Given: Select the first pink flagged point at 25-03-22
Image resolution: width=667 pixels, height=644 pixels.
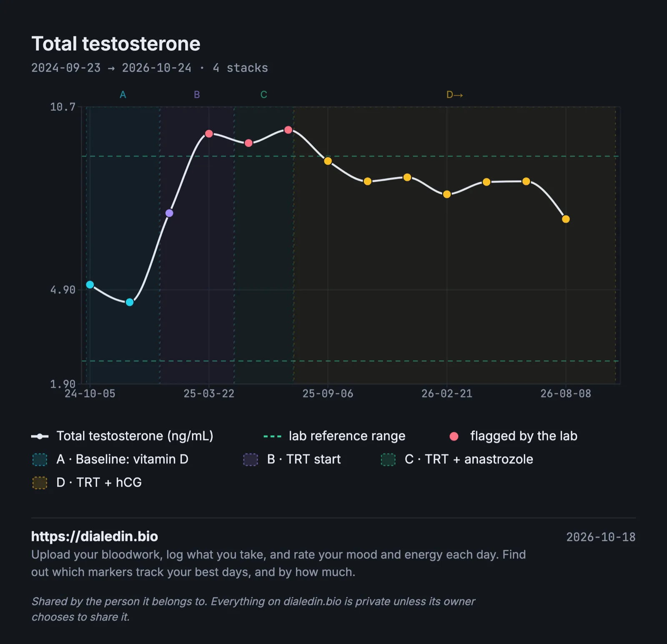Looking at the screenshot, I should (209, 134).
